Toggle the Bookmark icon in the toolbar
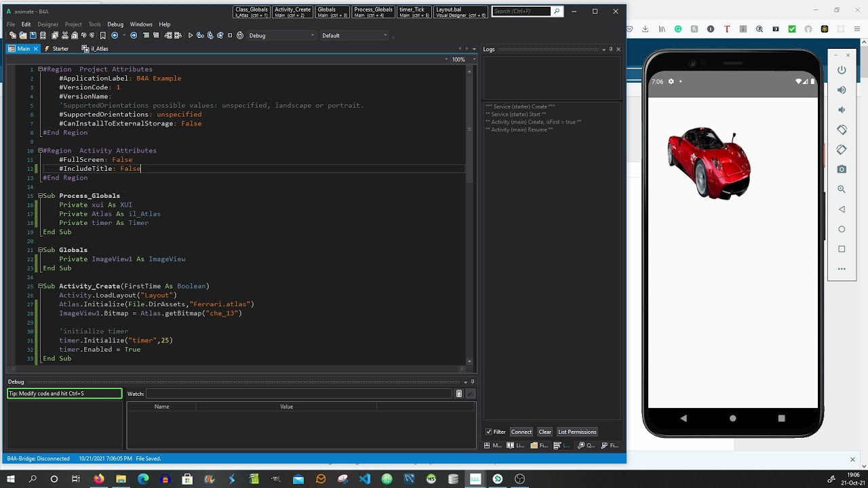868x488 pixels. [103, 35]
